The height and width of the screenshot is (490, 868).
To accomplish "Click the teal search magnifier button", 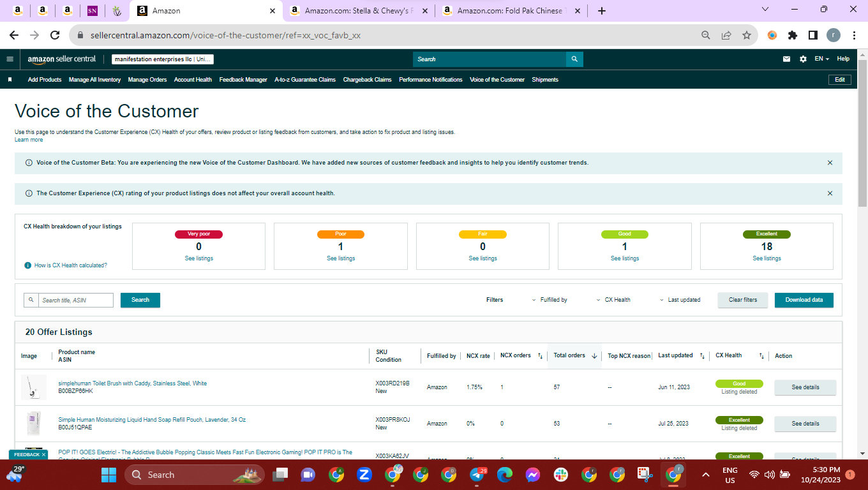I will pyautogui.click(x=574, y=59).
